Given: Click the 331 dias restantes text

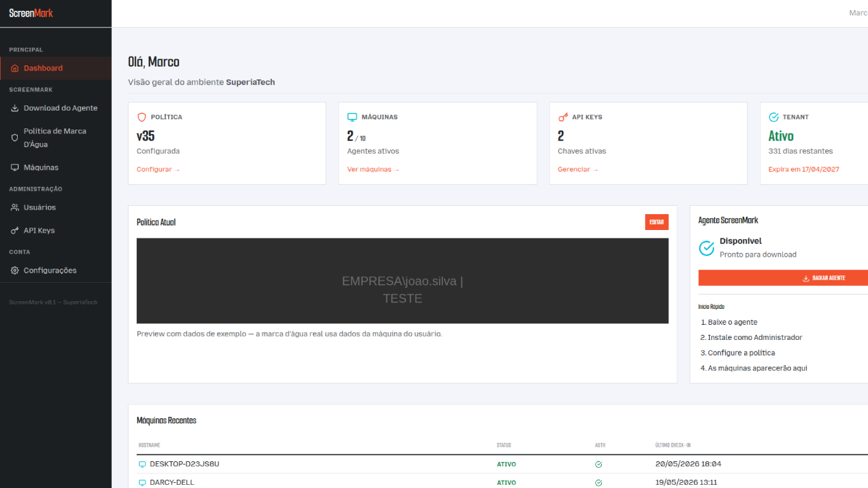Looking at the screenshot, I should click(801, 151).
